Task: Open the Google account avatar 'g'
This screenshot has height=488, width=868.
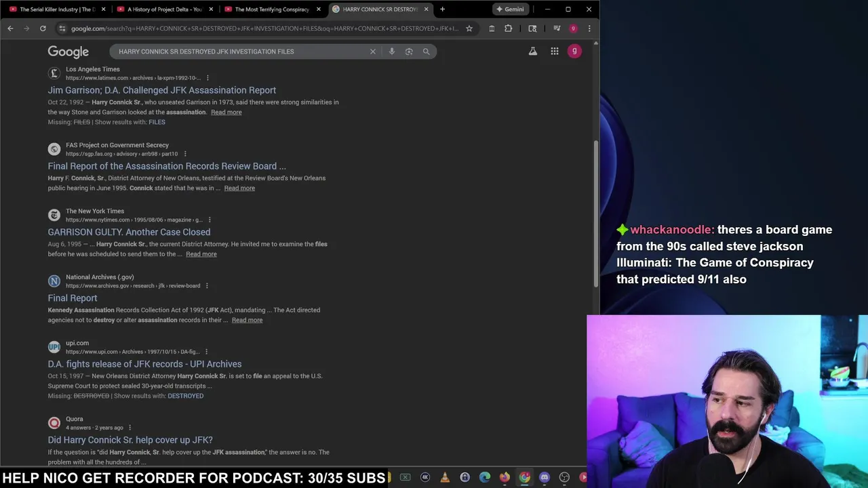Action: pyautogui.click(x=574, y=51)
